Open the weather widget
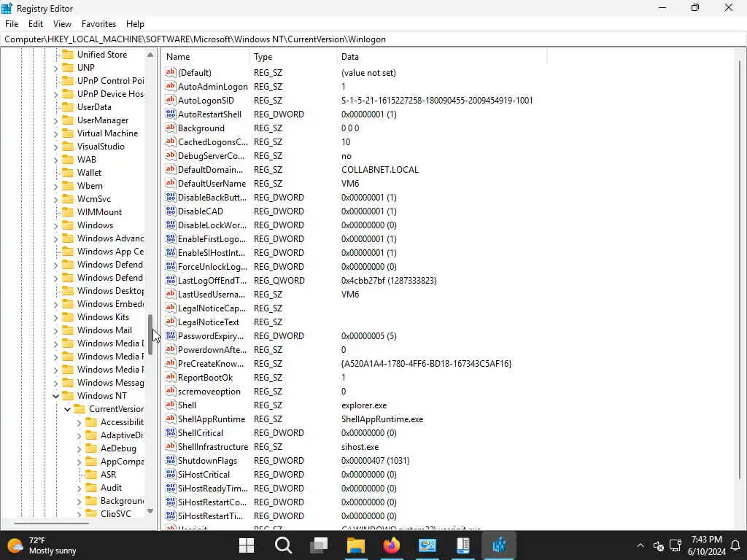 click(42, 545)
